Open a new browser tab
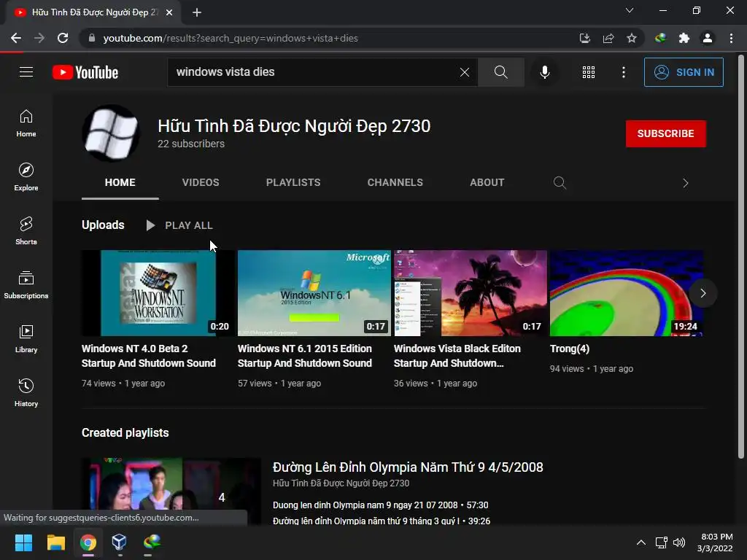The height and width of the screenshot is (560, 747). [197, 12]
